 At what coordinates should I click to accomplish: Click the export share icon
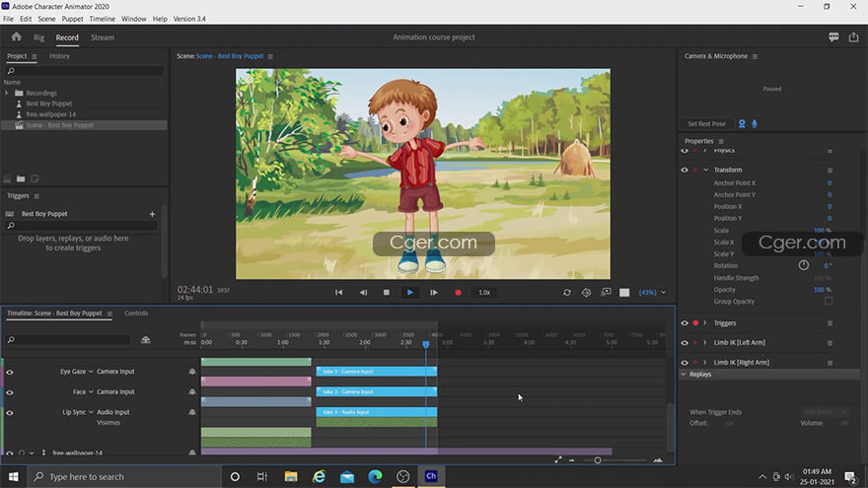pos(853,37)
